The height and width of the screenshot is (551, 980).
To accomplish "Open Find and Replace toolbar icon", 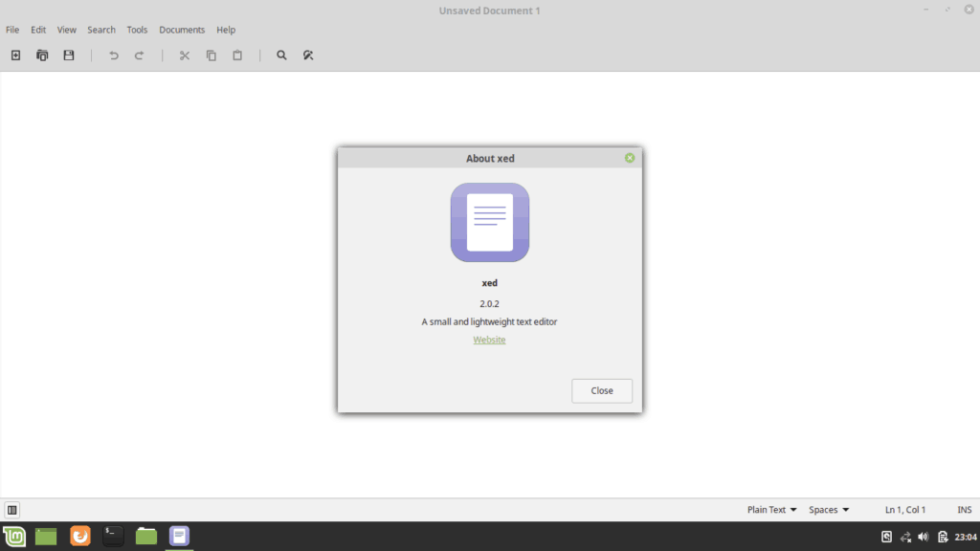I will point(308,55).
